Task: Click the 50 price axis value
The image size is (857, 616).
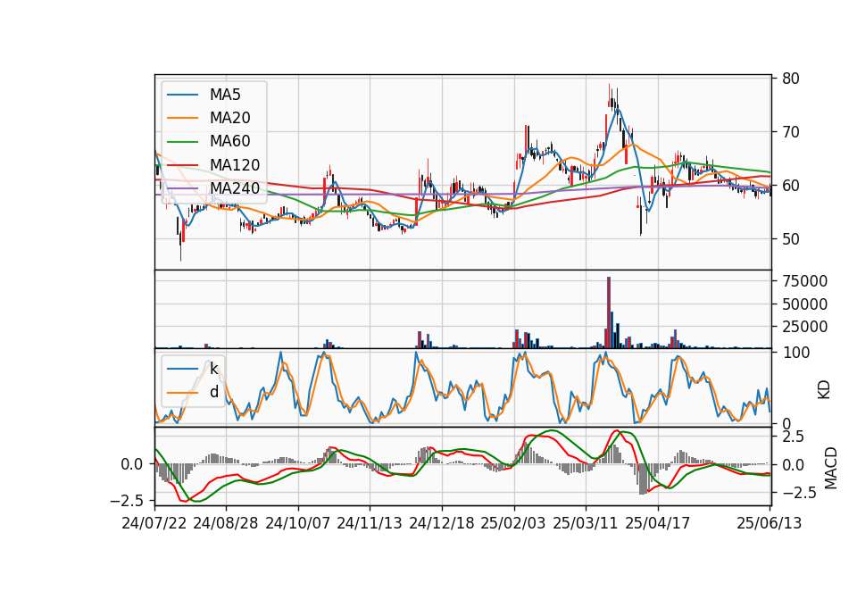Action: [x=791, y=239]
